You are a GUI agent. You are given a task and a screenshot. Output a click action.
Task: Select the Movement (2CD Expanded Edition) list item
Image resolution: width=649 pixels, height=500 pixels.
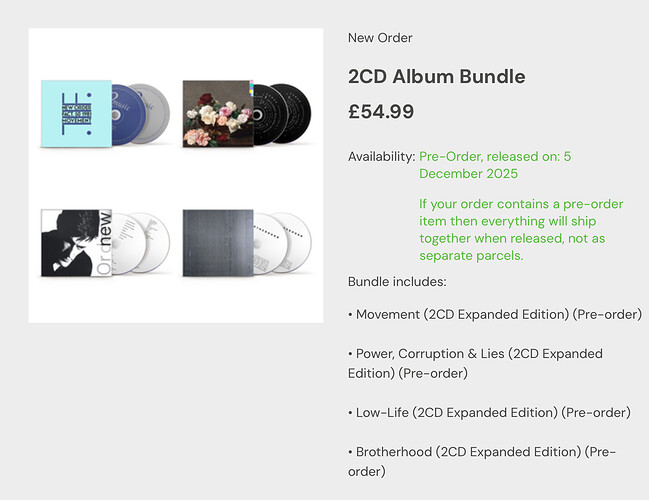pos(495,314)
